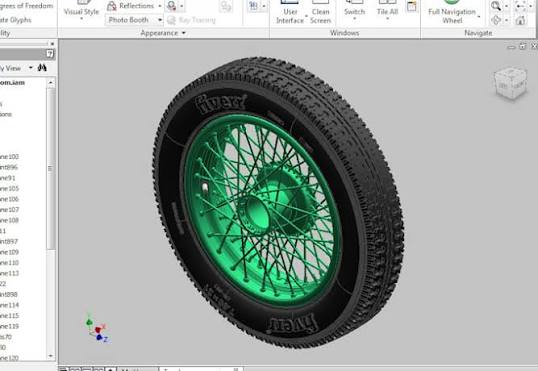Click the browser vertical scrollbar thumb

(x=51, y=168)
